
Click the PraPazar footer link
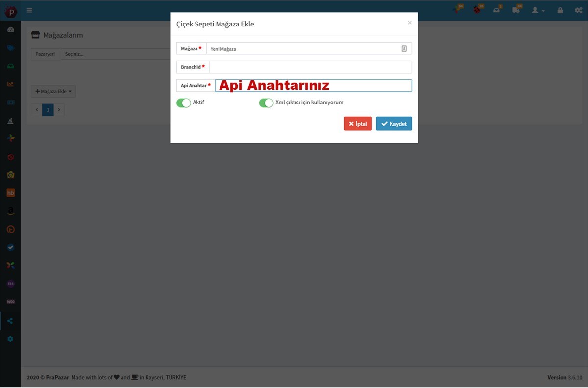(57, 377)
